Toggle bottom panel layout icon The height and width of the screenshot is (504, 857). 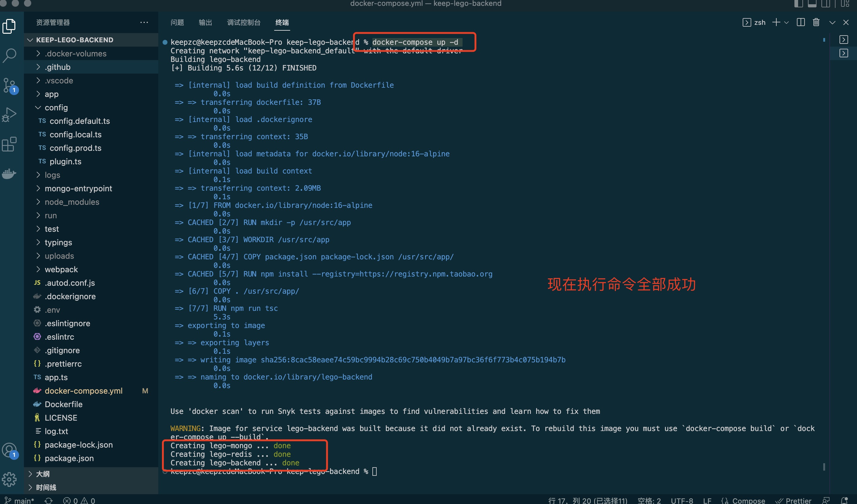coord(812,3)
